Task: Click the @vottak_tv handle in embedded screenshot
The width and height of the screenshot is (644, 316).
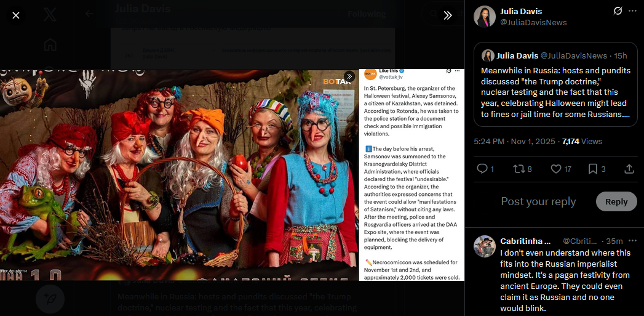Action: tap(391, 77)
